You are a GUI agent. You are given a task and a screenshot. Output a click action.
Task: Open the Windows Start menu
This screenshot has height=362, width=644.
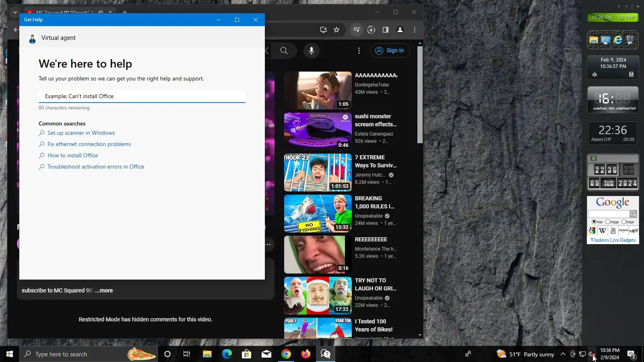point(10,354)
